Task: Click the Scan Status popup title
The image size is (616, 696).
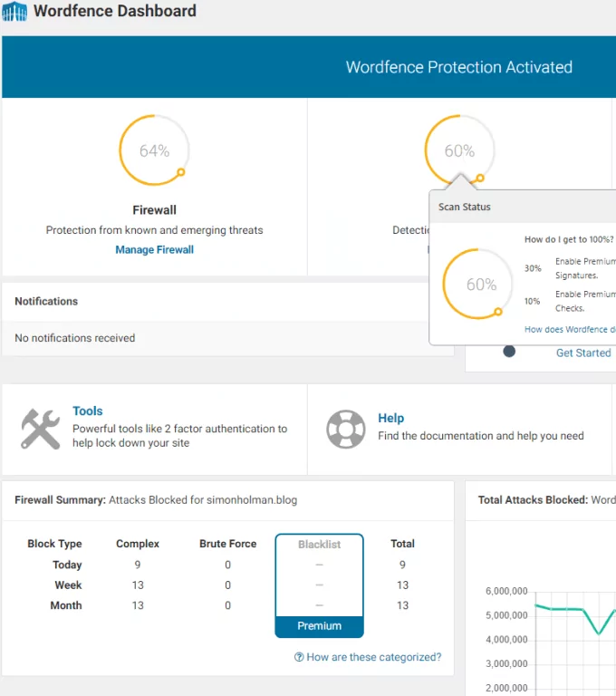Action: (465, 207)
